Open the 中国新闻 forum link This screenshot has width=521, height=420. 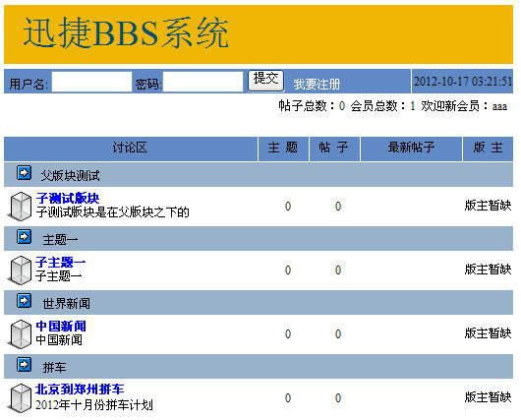[61, 327]
